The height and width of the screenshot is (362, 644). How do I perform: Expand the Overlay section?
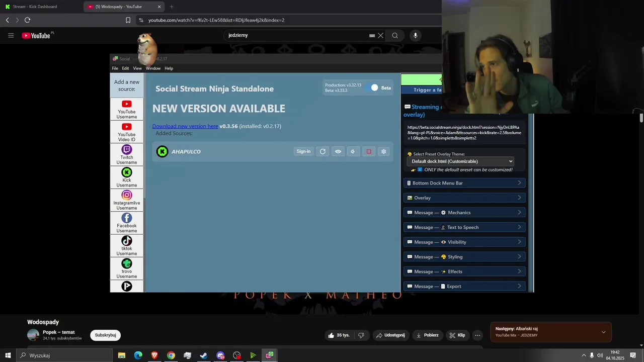464,198
